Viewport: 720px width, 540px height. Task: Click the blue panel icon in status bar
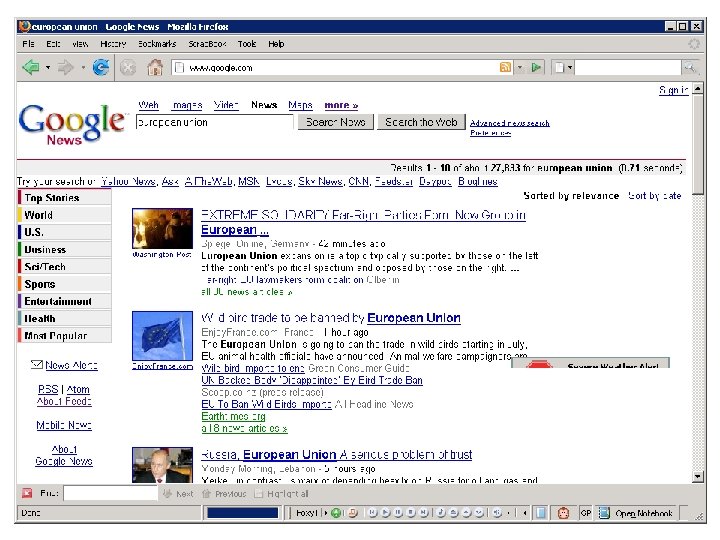[541, 513]
